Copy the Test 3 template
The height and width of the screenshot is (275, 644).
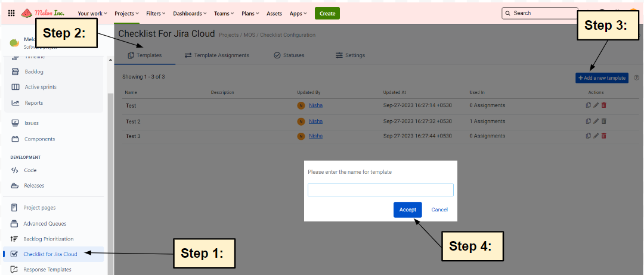(x=589, y=136)
